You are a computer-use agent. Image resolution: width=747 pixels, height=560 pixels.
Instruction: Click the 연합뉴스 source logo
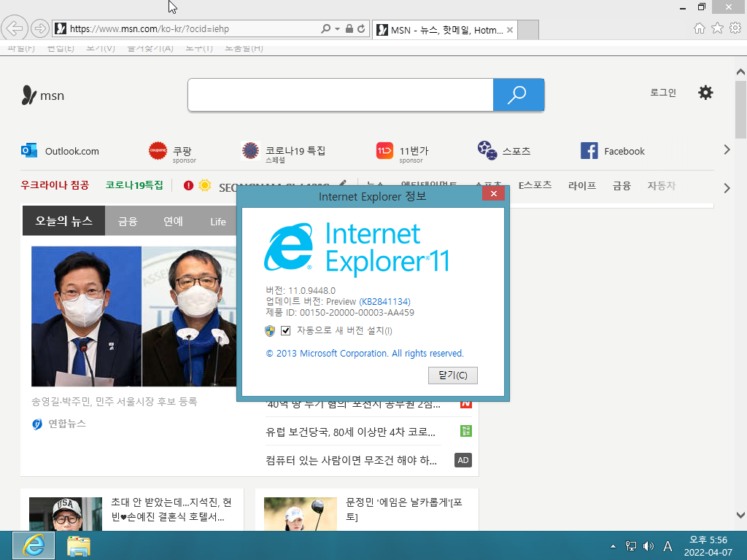(37, 424)
